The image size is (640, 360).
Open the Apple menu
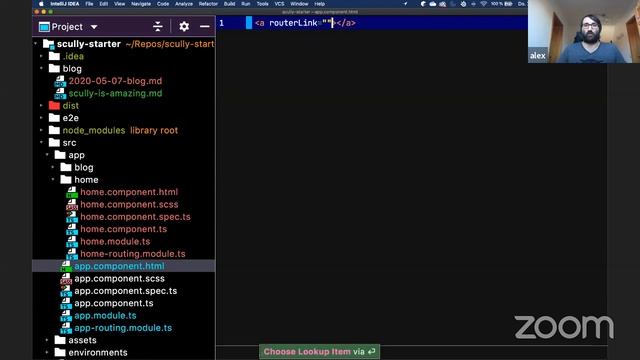point(41,4)
